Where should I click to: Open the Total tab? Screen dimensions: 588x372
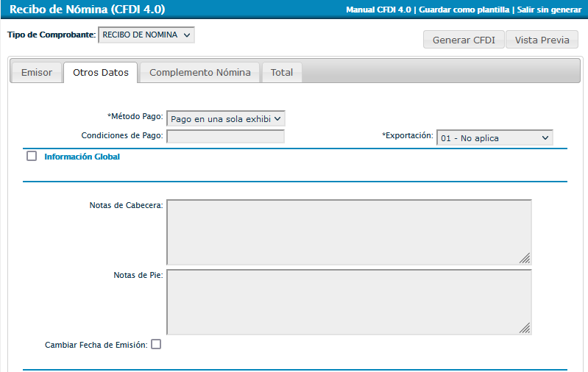tap(282, 73)
